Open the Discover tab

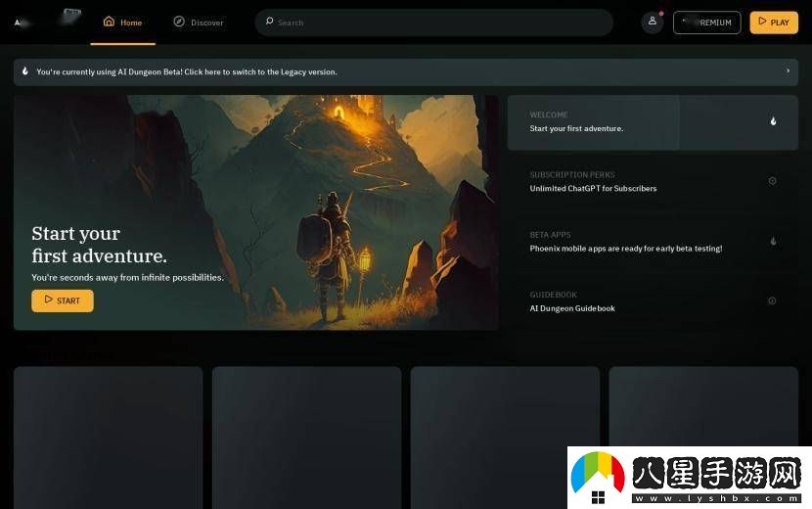(199, 23)
